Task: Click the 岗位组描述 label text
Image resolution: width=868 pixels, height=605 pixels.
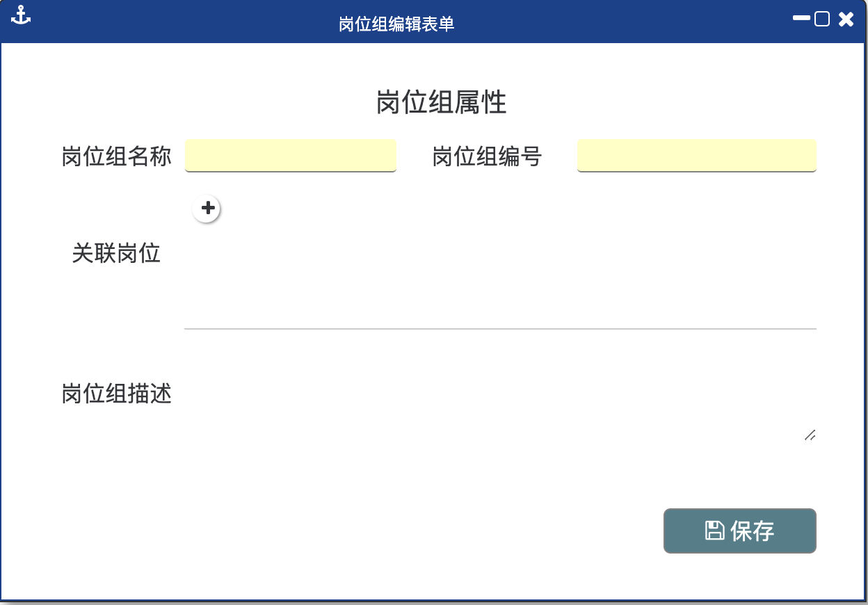Action: [116, 394]
